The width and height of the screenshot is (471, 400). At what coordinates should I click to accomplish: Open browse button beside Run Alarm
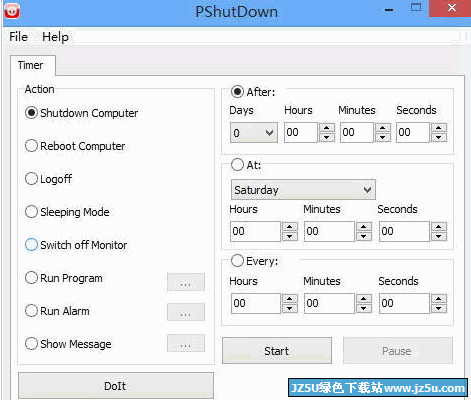[186, 312]
